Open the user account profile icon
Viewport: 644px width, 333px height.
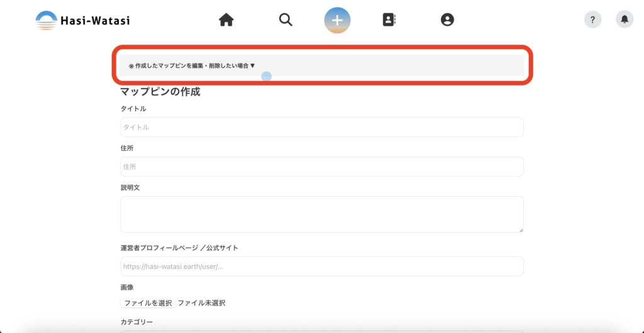point(447,20)
